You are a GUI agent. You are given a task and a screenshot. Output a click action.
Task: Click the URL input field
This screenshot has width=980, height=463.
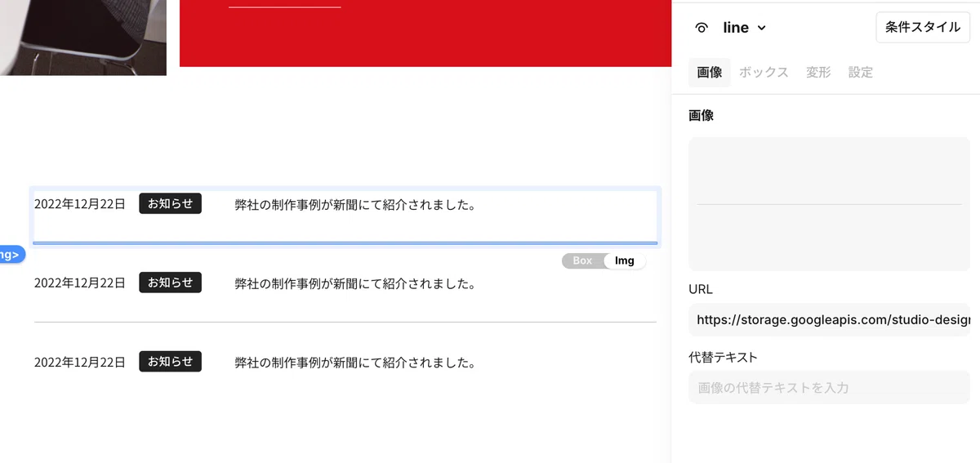coord(829,320)
